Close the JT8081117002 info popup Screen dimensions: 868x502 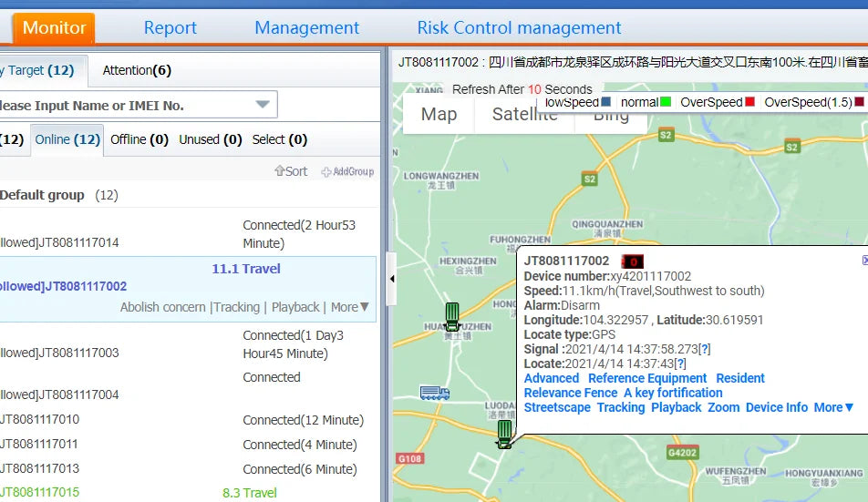point(864,261)
